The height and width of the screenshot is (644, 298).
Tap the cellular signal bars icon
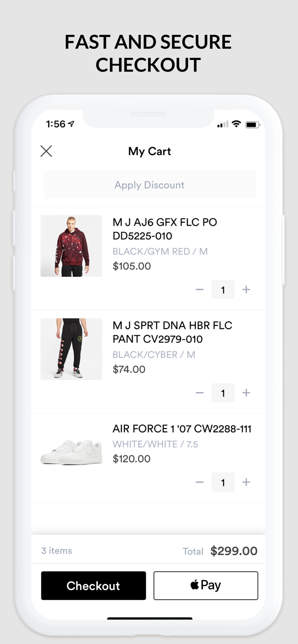click(x=223, y=125)
